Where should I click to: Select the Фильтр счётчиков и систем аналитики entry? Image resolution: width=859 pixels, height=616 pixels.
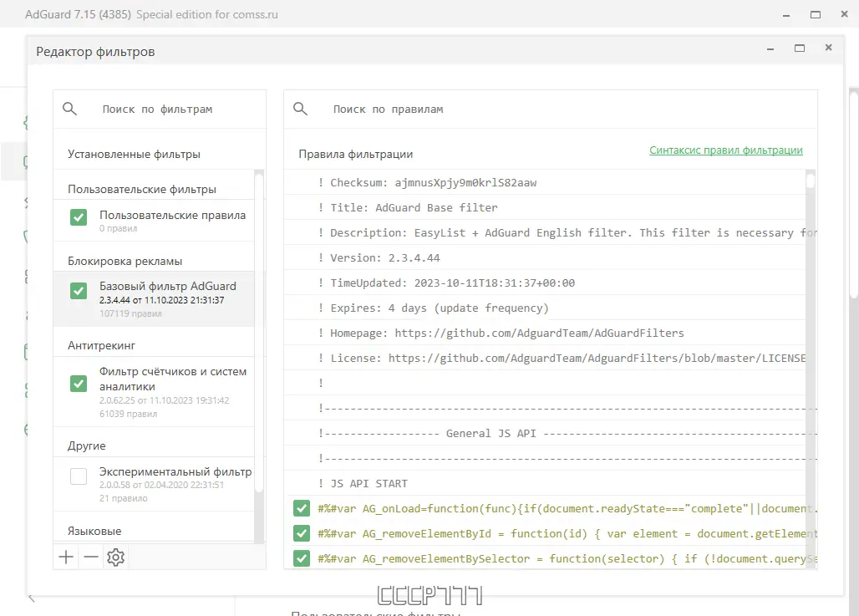173,379
